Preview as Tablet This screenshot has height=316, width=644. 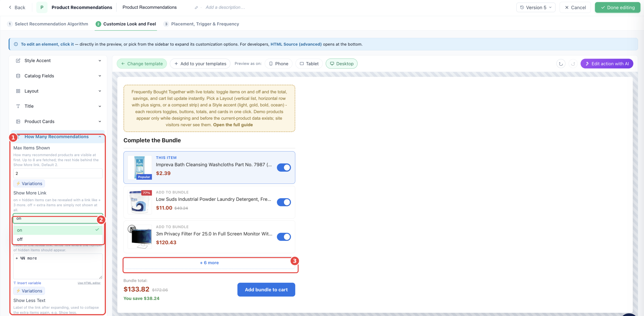click(x=309, y=64)
